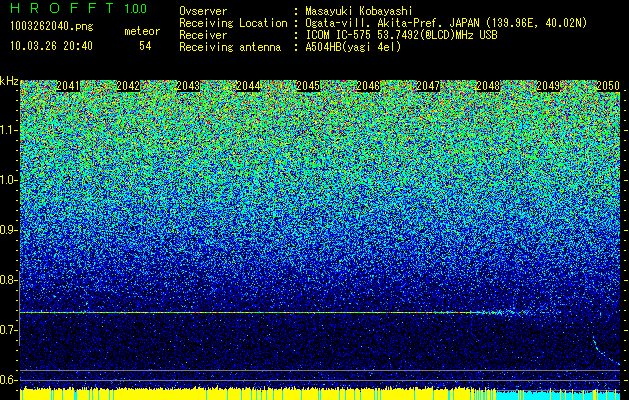This screenshot has width=629, height=400.
Task: Click the A504HB(yagi 4el) antenna text
Action: [x=353, y=47]
